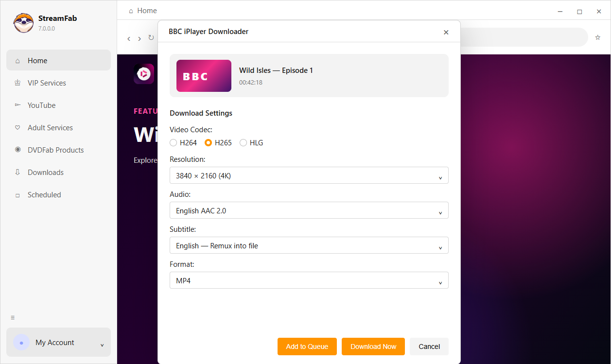Open the My Account button

pos(58,343)
